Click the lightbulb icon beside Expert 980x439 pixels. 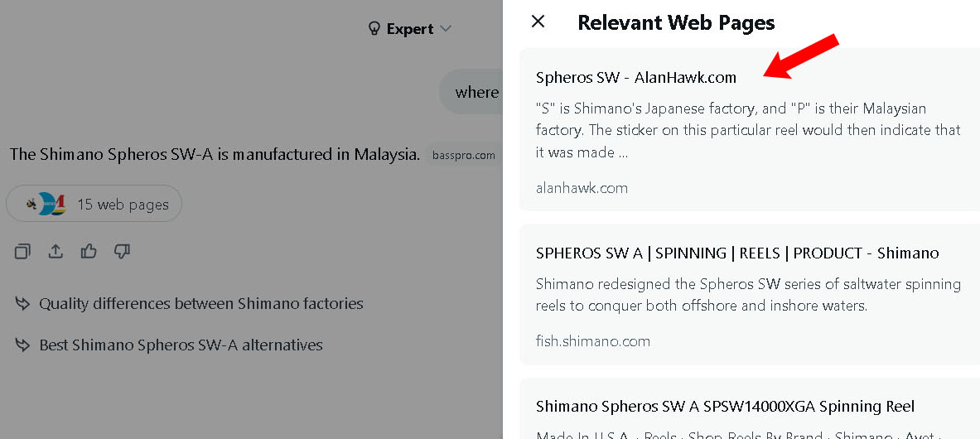point(374,29)
